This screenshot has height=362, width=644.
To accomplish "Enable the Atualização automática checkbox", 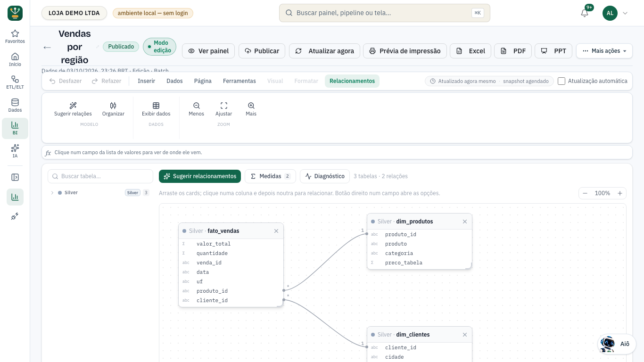I will pyautogui.click(x=561, y=81).
